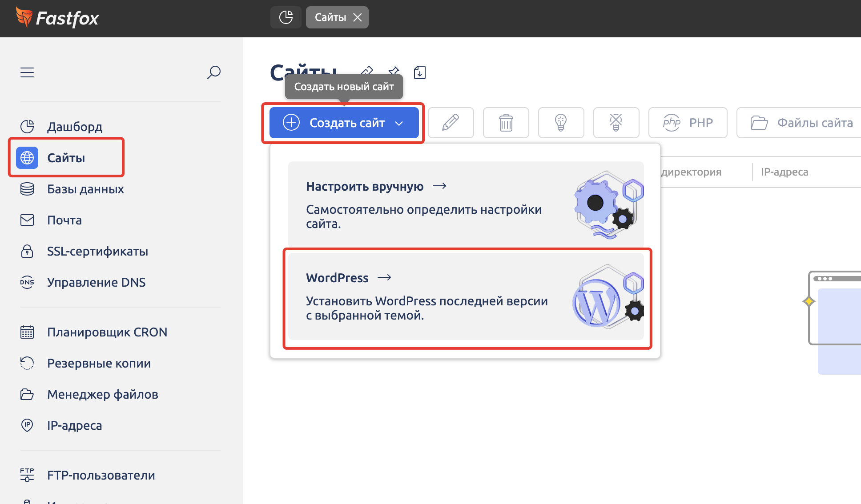Open SSL-сертификаты section
This screenshot has width=861, height=504.
(x=97, y=251)
